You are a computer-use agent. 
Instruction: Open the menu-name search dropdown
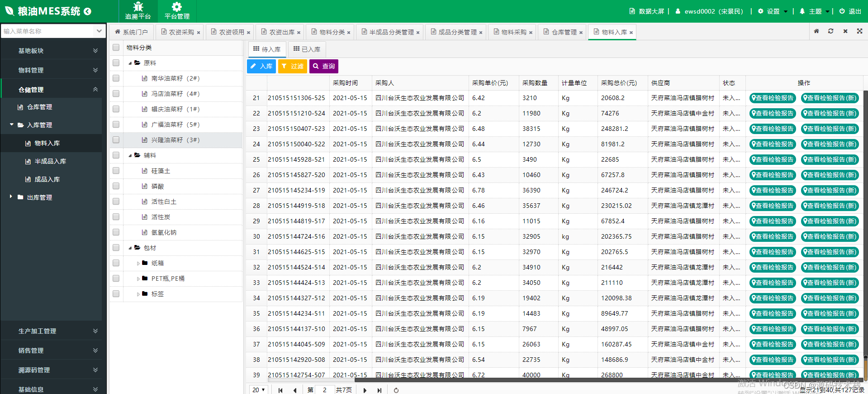(x=99, y=31)
